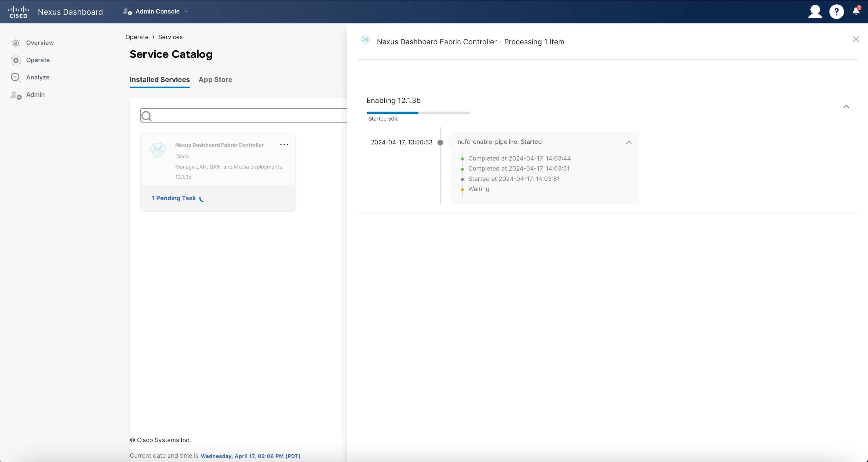Collapse the ndfc-enable-pipeline details
Image resolution: width=868 pixels, height=462 pixels.
[629, 142]
